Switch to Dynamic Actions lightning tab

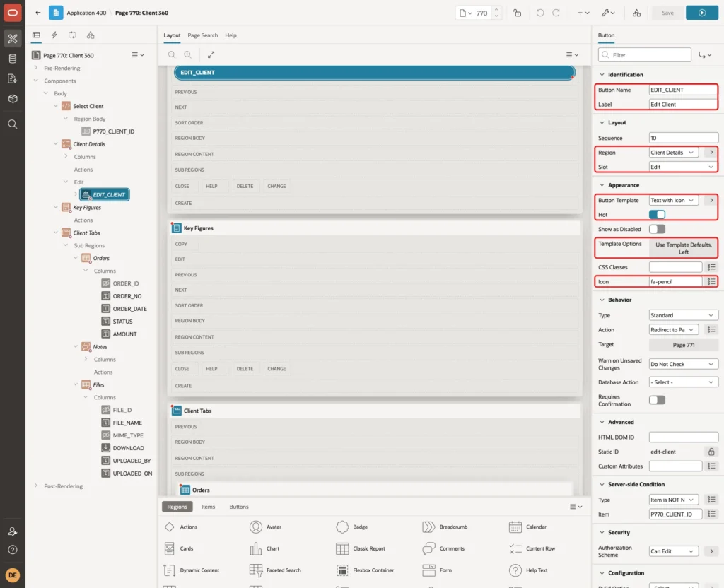pyautogui.click(x=54, y=35)
